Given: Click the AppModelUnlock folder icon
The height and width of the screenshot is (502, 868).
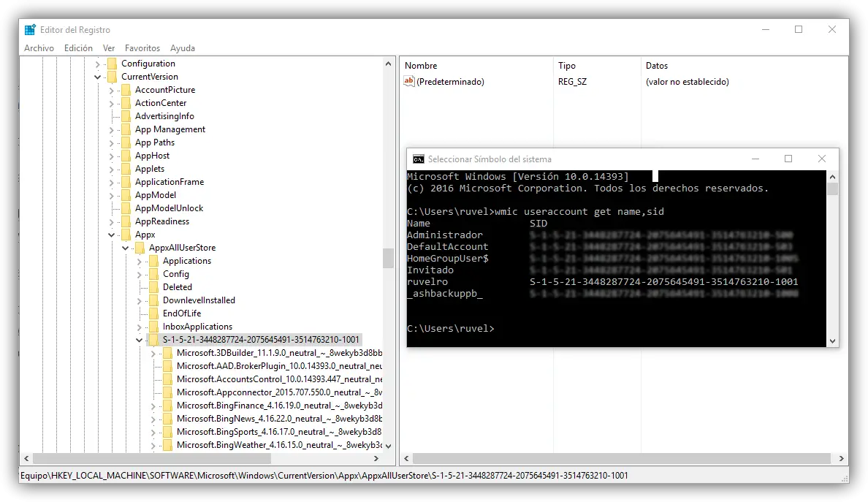Looking at the screenshot, I should (126, 208).
